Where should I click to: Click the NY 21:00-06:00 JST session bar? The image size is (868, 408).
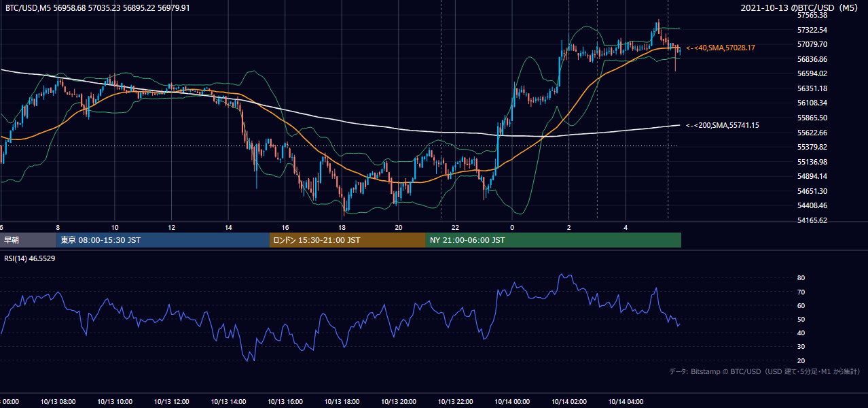[x=554, y=240]
